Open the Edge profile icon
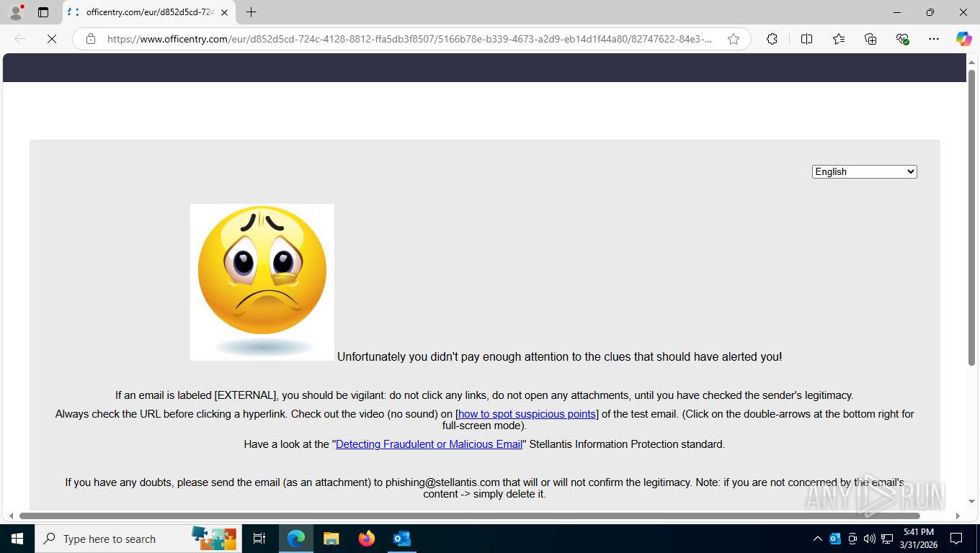This screenshot has height=553, width=980. tap(15, 12)
